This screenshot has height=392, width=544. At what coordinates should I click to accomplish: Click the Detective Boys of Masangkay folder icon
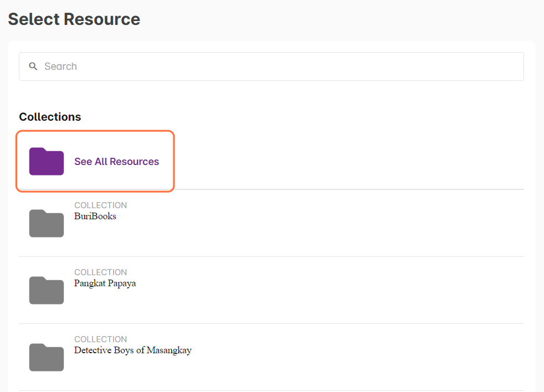tap(47, 357)
